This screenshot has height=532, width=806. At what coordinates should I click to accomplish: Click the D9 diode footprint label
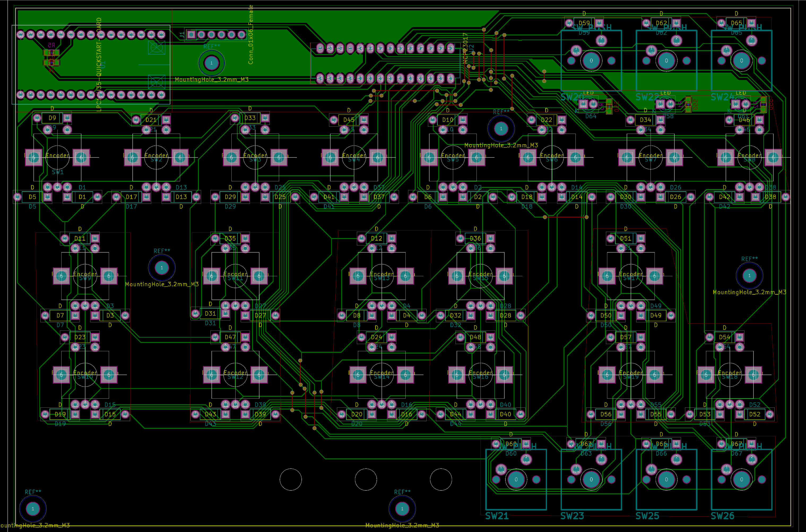[x=52, y=118]
